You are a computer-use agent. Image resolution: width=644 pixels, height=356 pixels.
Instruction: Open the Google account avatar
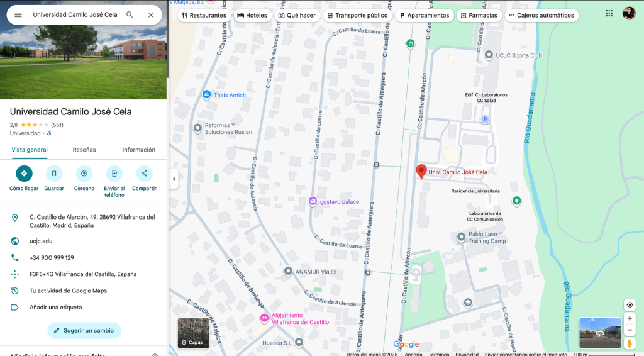[629, 14]
